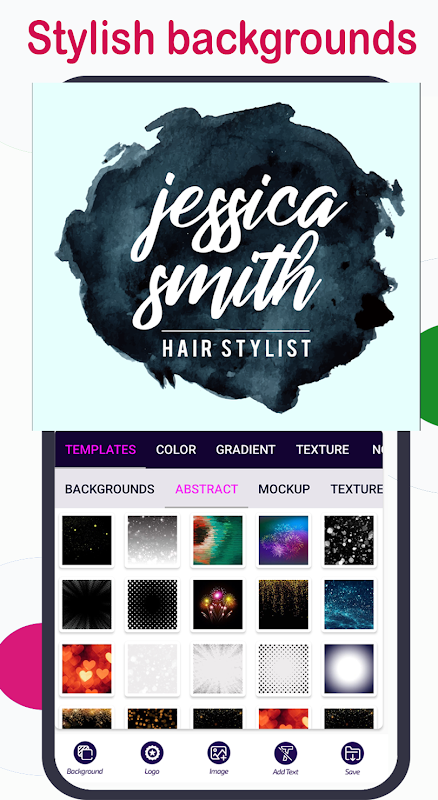Screen dimensions: 438x800
Task: Tap the Save icon
Action: click(x=352, y=753)
